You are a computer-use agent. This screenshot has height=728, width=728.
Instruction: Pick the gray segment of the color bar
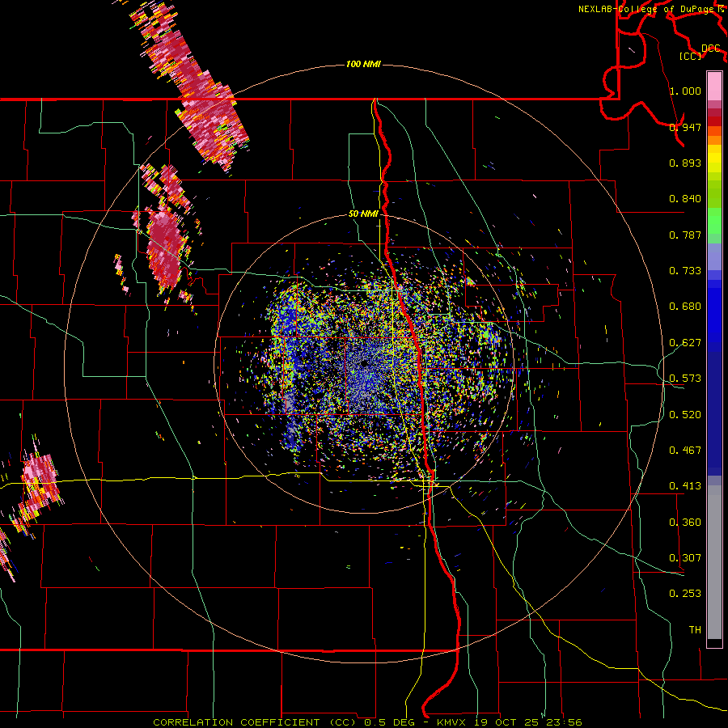(x=714, y=562)
